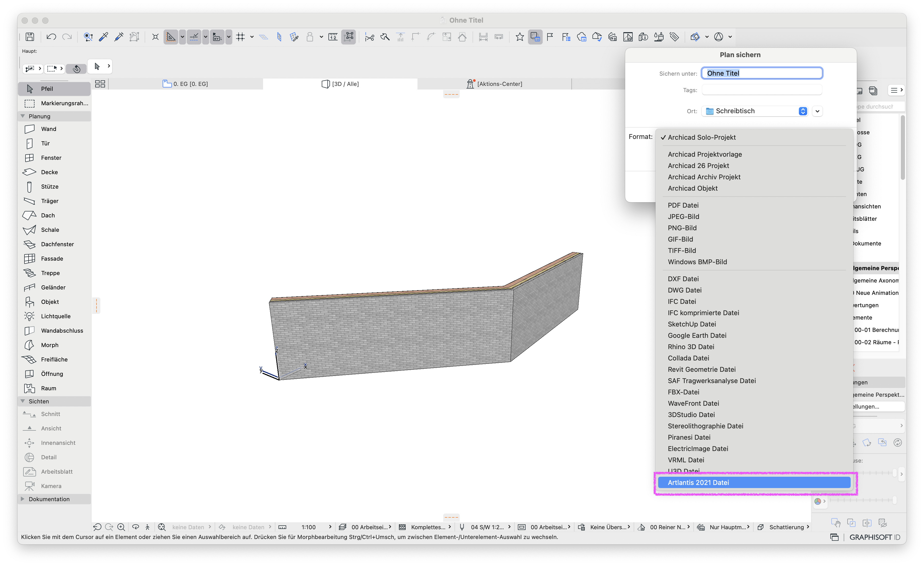Click the Redo arrow icon
The width and height of the screenshot is (924, 566).
[x=67, y=37]
